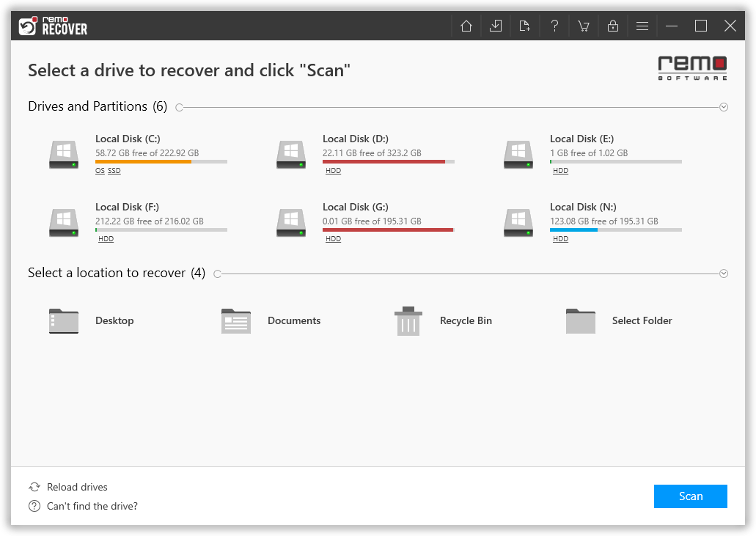
Task: Click the Reload drives refresh icon
Action: coord(34,486)
